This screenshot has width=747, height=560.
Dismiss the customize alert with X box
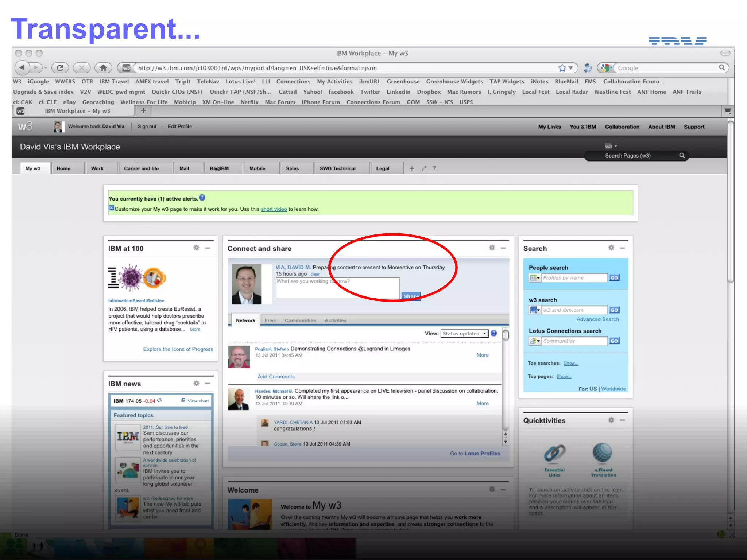111,208
